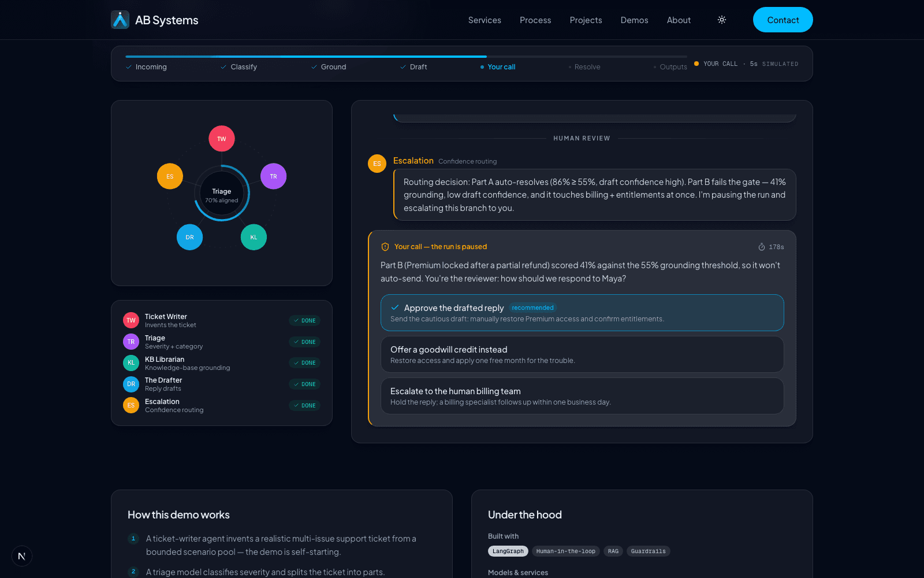This screenshot has height=578, width=924.
Task: Select the DR agent node in the diagram
Action: pos(189,237)
